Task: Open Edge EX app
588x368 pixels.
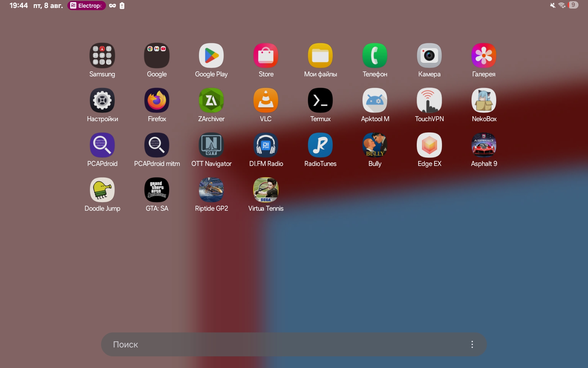Action: 429,145
